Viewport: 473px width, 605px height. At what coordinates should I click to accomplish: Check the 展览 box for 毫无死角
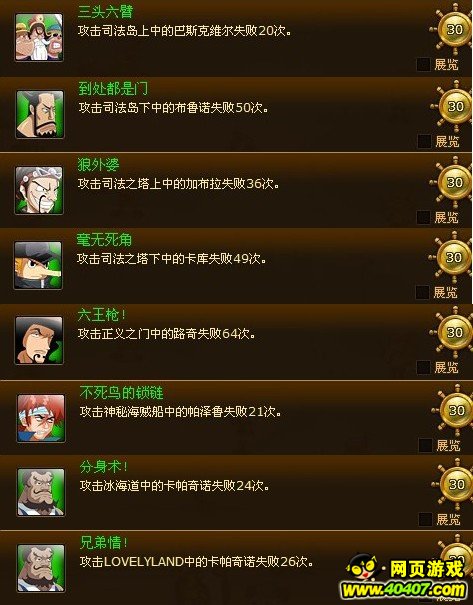[422, 292]
